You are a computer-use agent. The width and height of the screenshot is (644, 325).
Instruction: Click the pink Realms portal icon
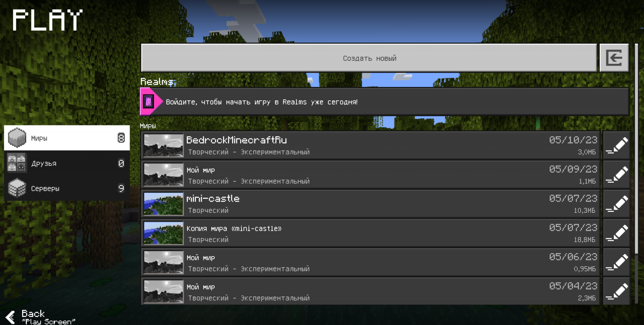pos(148,102)
